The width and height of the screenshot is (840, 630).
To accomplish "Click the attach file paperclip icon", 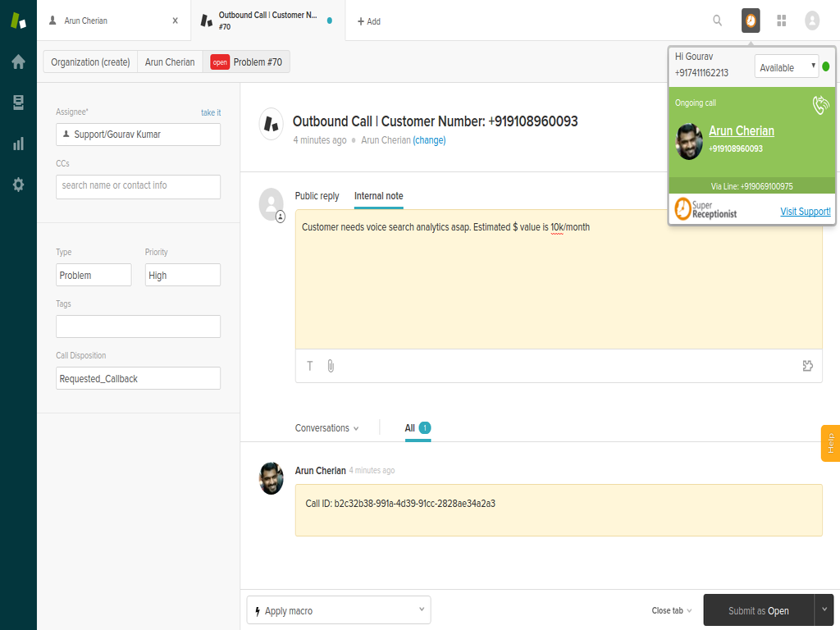I will pyautogui.click(x=331, y=366).
